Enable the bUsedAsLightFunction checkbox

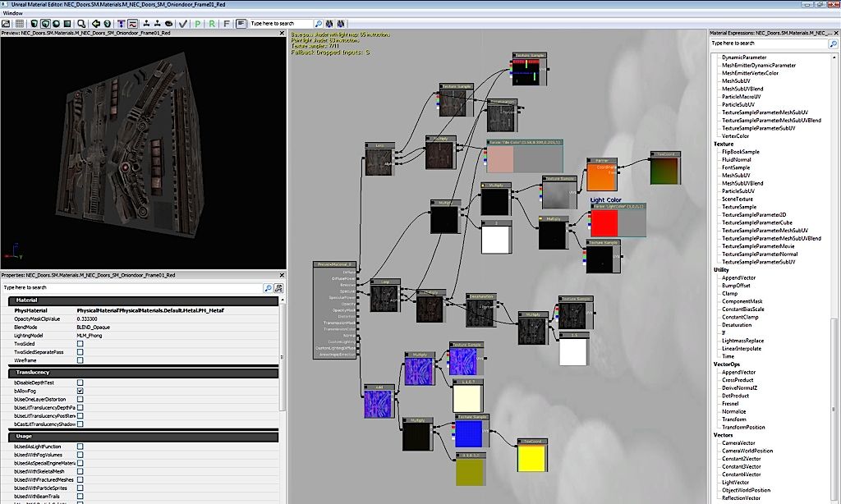80,447
